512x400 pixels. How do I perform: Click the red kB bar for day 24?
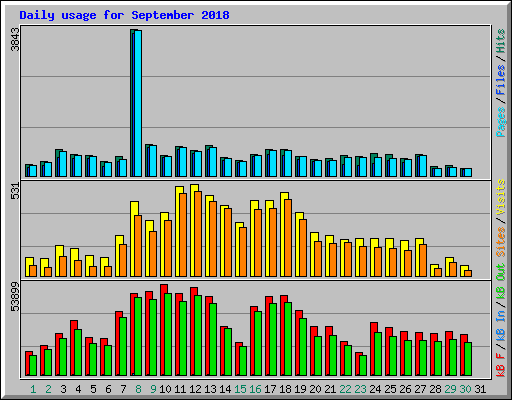tap(372, 349)
